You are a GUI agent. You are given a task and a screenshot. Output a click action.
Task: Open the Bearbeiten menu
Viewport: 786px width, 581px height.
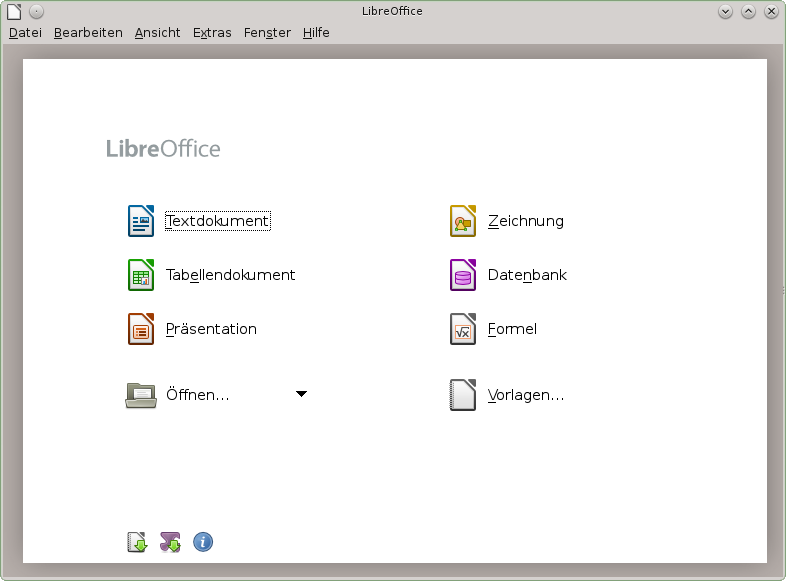tap(88, 33)
